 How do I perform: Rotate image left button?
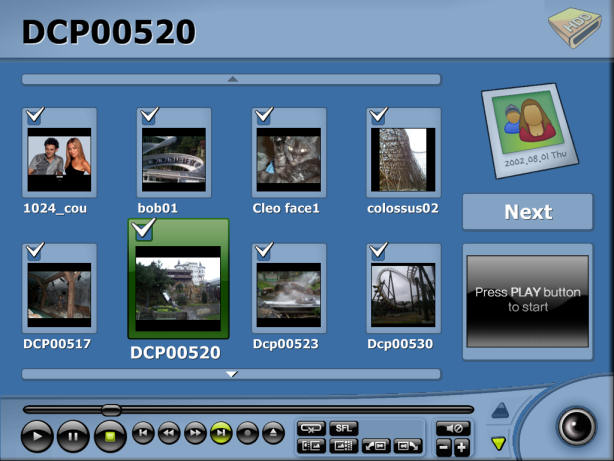click(376, 446)
